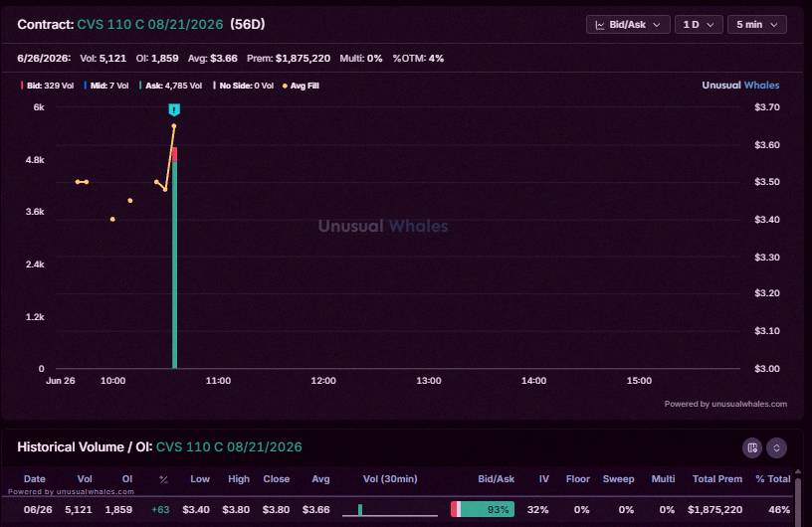Screen dimensions: 812x527
Task: Sort table by Low column header
Action: point(200,479)
